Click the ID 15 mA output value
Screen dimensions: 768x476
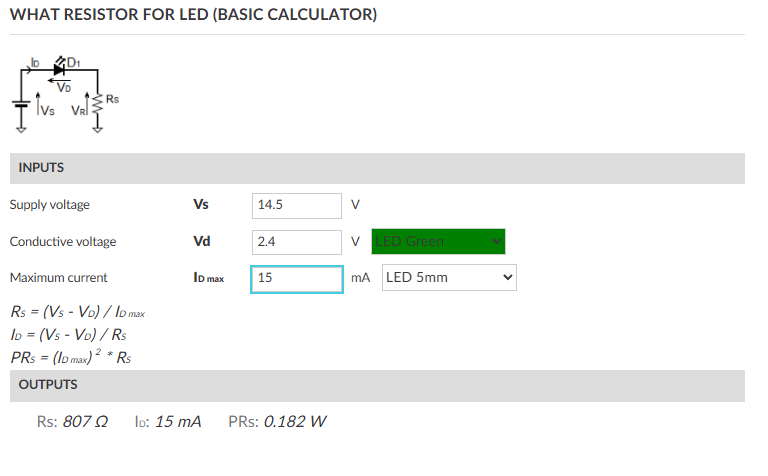[167, 422]
